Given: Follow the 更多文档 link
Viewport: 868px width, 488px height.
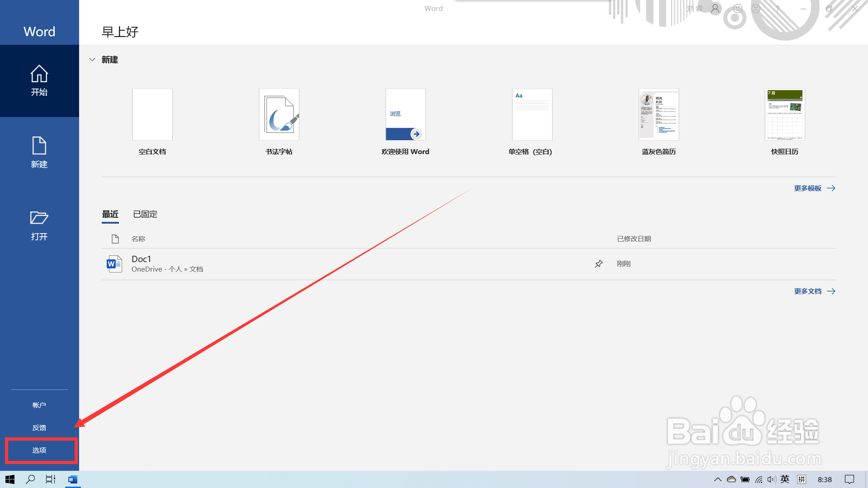Looking at the screenshot, I should (x=815, y=291).
